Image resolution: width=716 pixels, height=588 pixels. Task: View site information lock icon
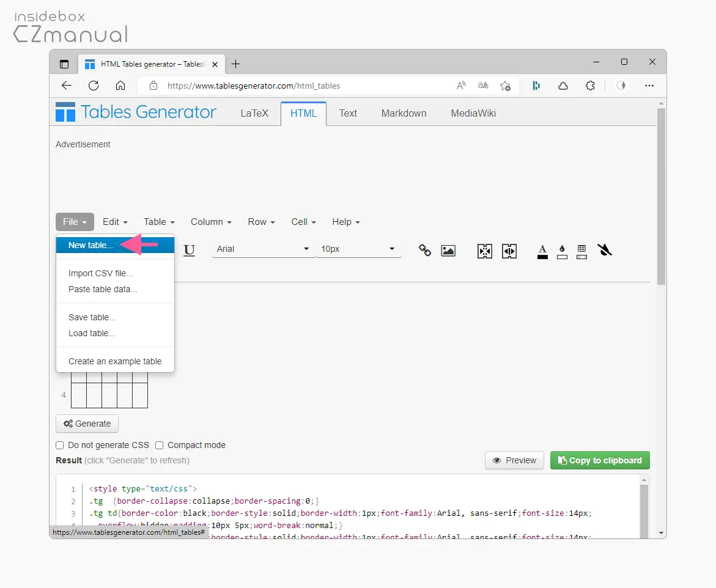(x=153, y=86)
